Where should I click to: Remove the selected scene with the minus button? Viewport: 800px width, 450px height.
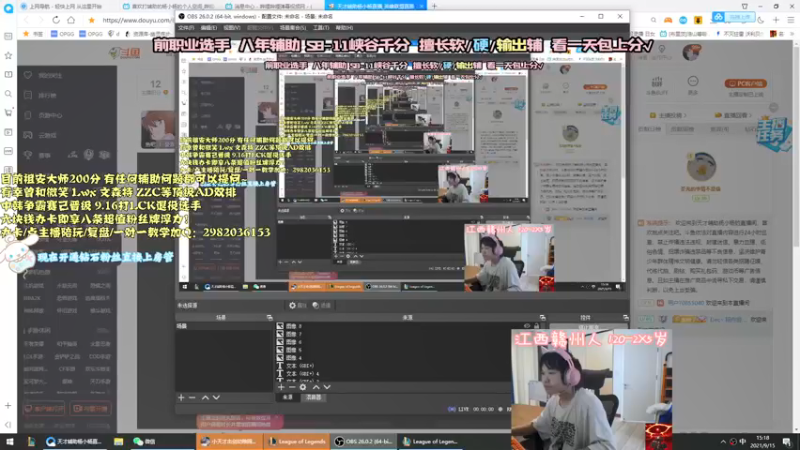pos(192,397)
